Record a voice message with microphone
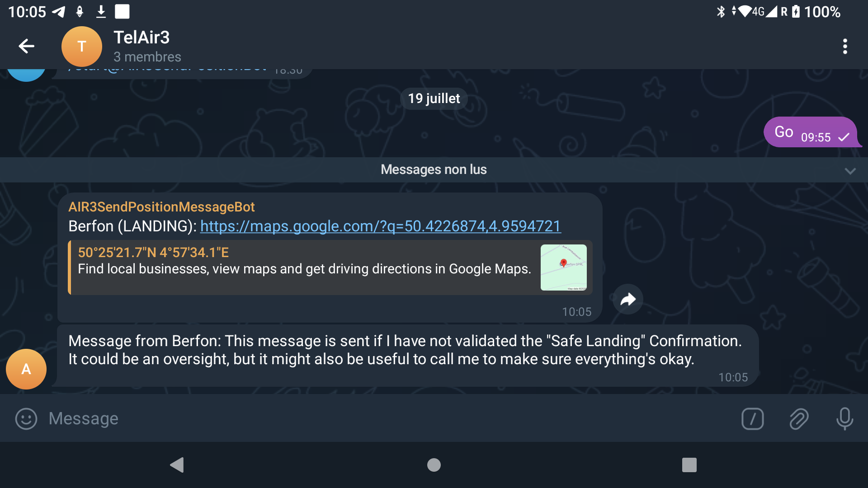Screen dimensions: 868x488 click(x=844, y=418)
